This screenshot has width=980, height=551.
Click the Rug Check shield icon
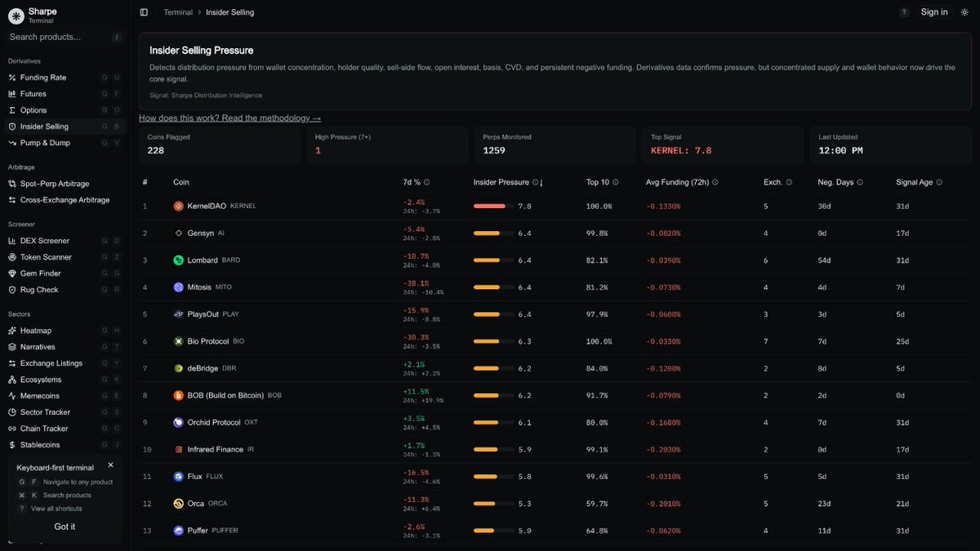(12, 290)
